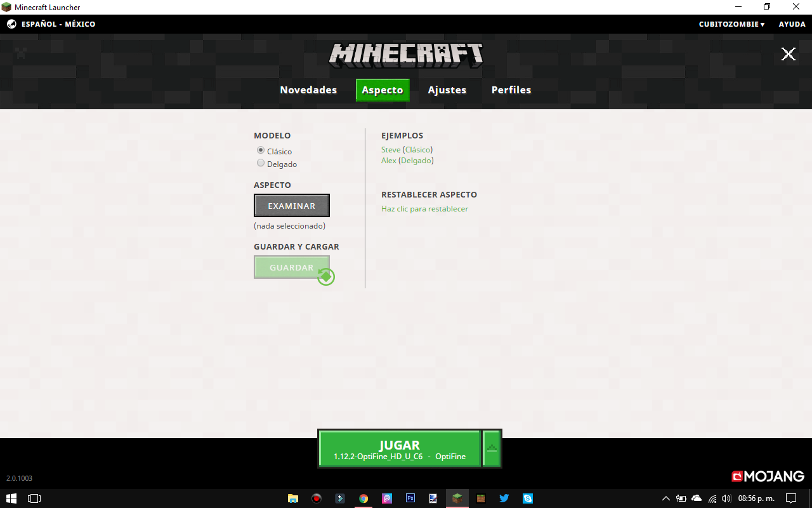Viewport: 812px width, 508px height.
Task: Click the green refresh icon on Guardar
Action: click(326, 276)
